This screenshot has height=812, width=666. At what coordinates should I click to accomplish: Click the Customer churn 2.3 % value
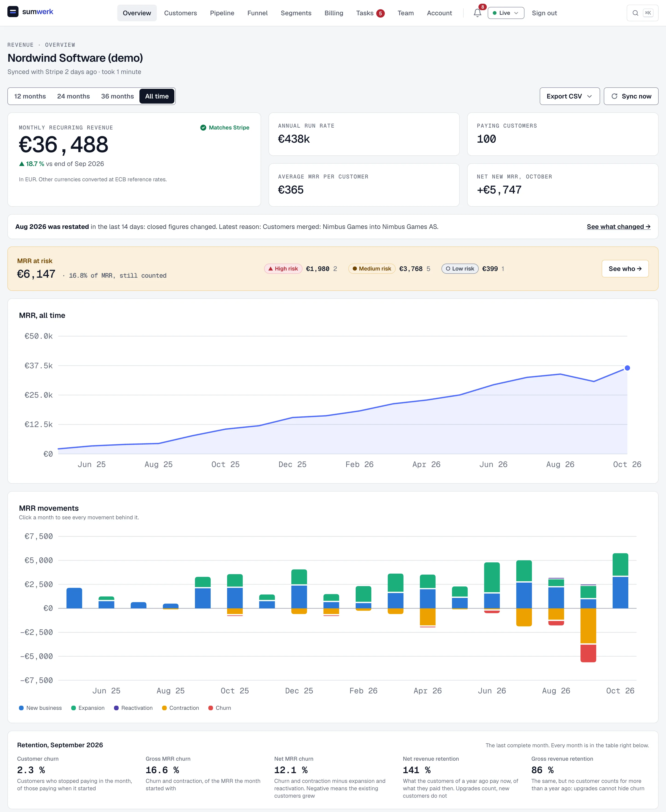pyautogui.click(x=31, y=770)
